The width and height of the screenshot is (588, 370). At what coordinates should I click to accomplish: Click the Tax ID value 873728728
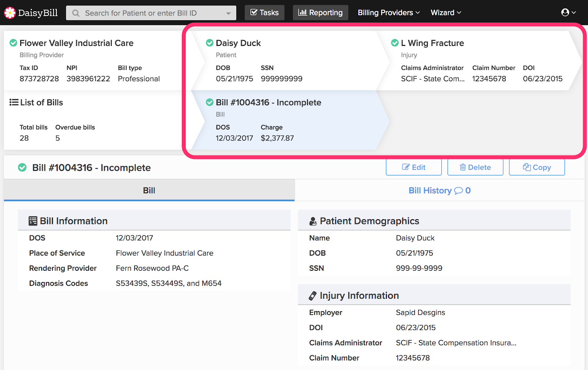click(x=39, y=79)
